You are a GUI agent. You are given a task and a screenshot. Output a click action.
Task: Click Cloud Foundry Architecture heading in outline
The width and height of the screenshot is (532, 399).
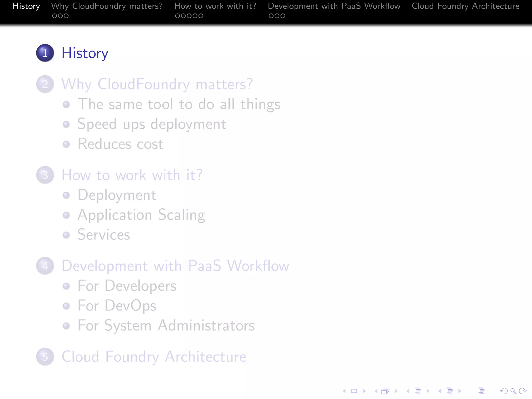pos(154,356)
